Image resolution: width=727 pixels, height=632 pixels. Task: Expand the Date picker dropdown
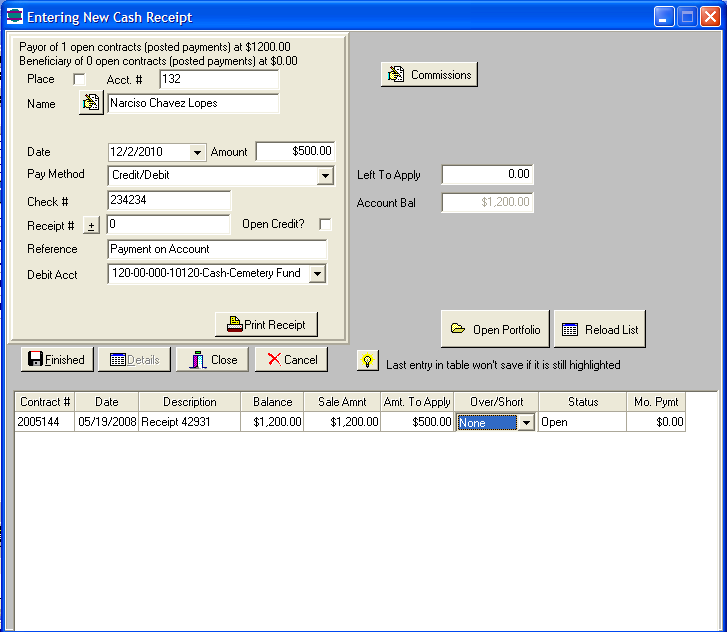click(x=197, y=153)
